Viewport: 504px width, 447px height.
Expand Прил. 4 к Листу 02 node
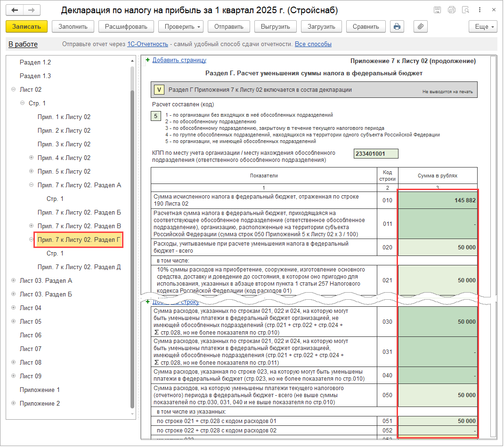point(32,158)
